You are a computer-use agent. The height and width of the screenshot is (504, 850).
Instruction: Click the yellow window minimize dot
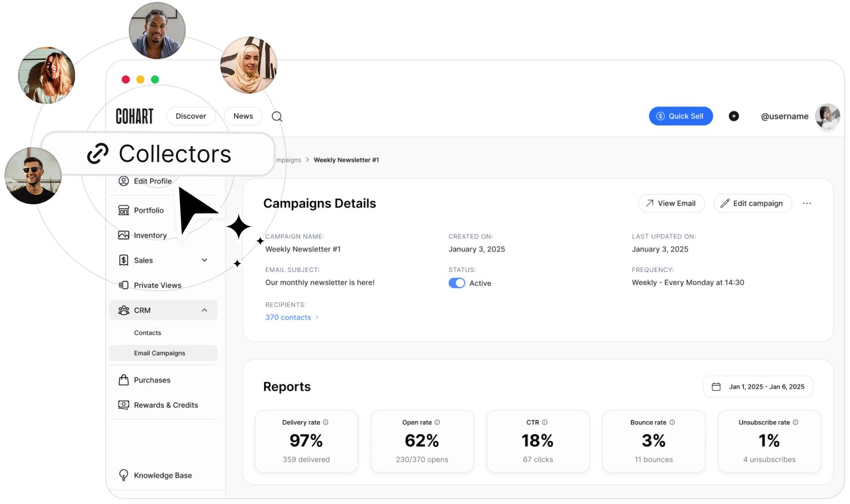click(x=140, y=79)
